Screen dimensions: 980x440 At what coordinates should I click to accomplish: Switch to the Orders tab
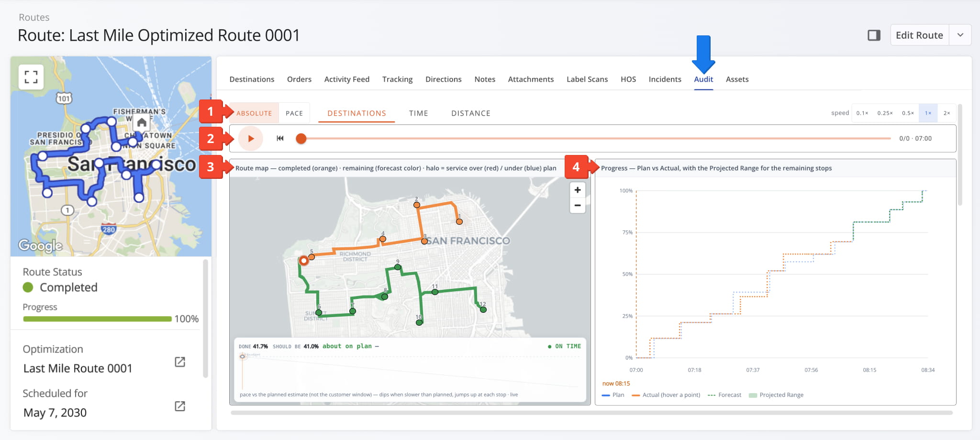pos(299,79)
